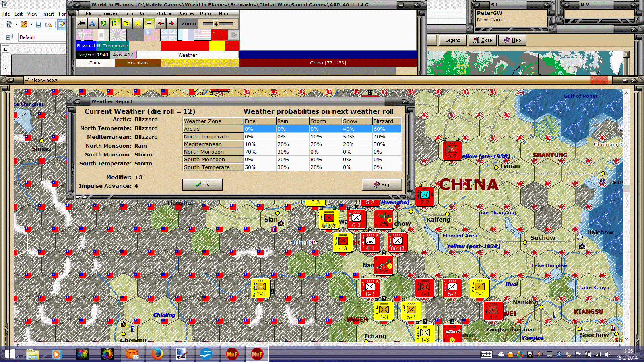644x362 pixels.
Task: Click the Save icon in the writer toolbar
Action: pyautogui.click(x=39, y=25)
